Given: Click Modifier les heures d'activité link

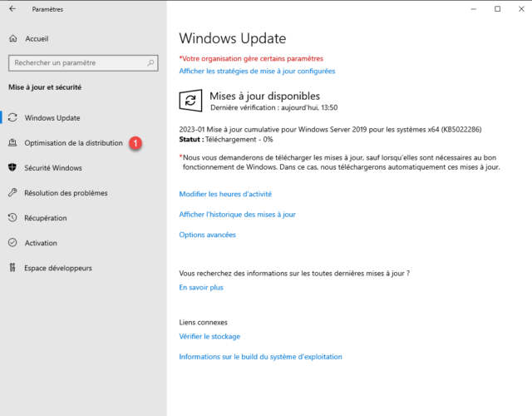Looking at the screenshot, I should (x=225, y=194).
